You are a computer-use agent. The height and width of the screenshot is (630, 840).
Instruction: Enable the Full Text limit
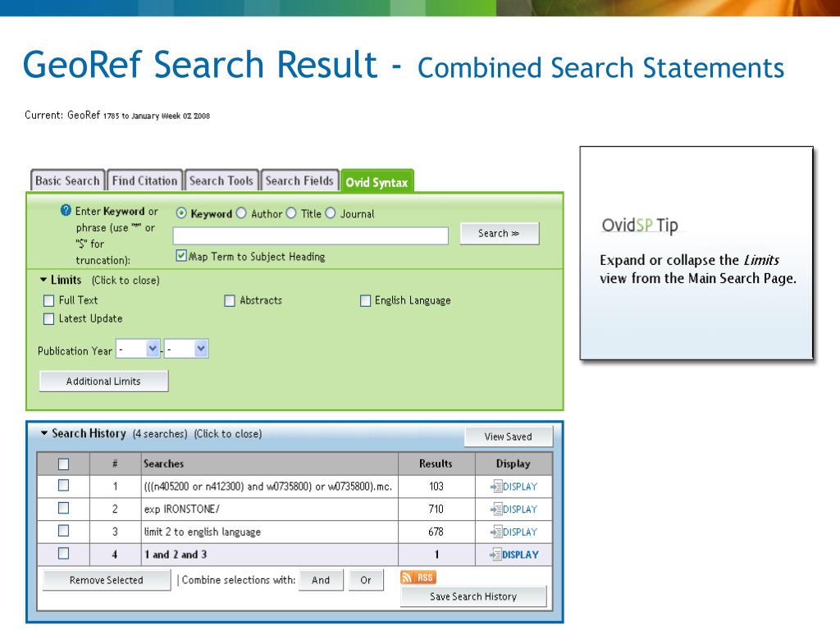[x=48, y=300]
